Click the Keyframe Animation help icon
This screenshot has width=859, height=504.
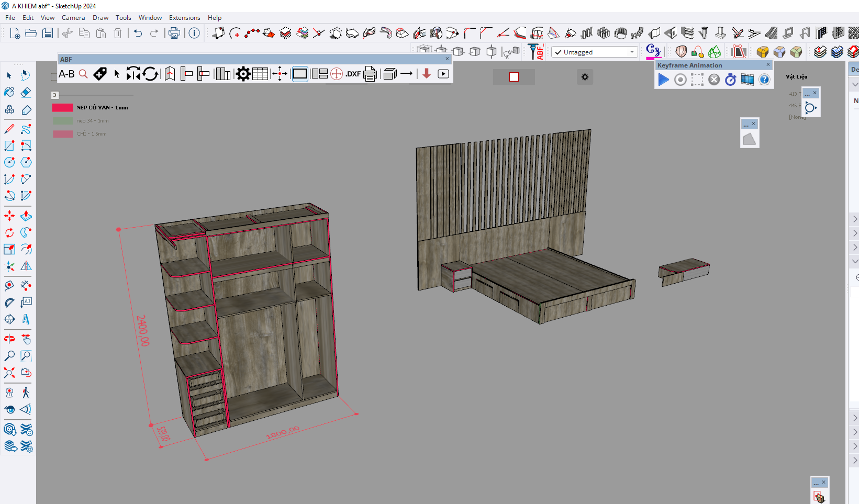coord(764,80)
